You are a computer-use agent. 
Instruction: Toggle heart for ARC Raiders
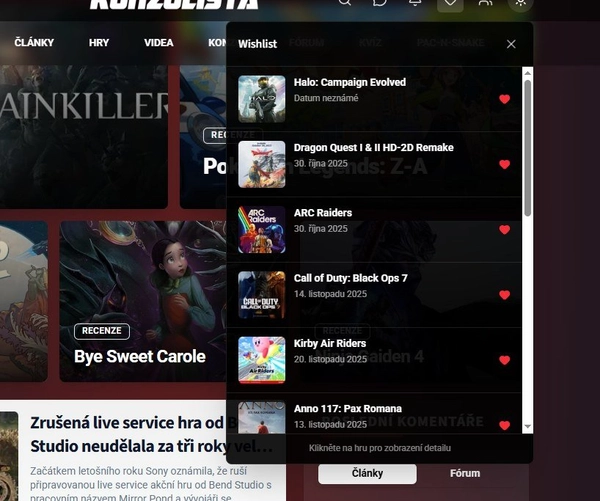[x=504, y=230]
